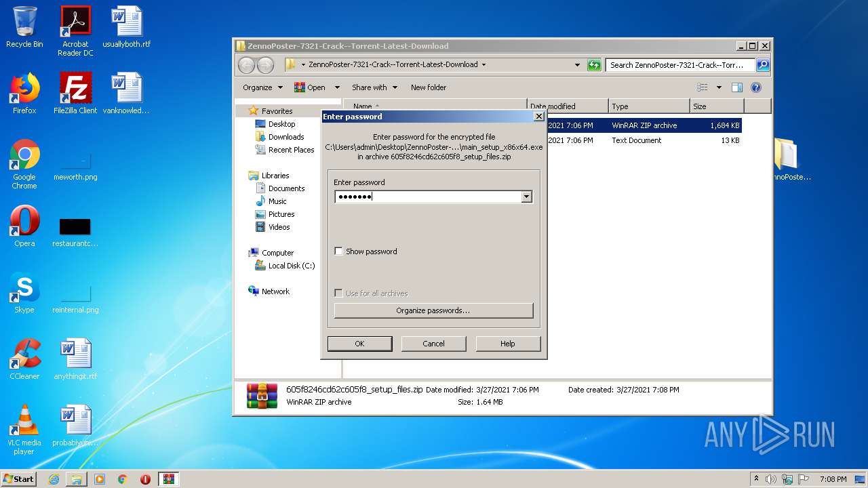Open Help in password dialog

pos(508,344)
